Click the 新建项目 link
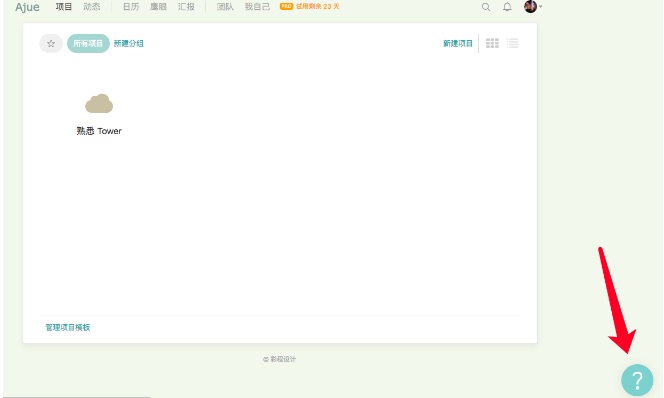The height and width of the screenshot is (398, 664). point(458,43)
